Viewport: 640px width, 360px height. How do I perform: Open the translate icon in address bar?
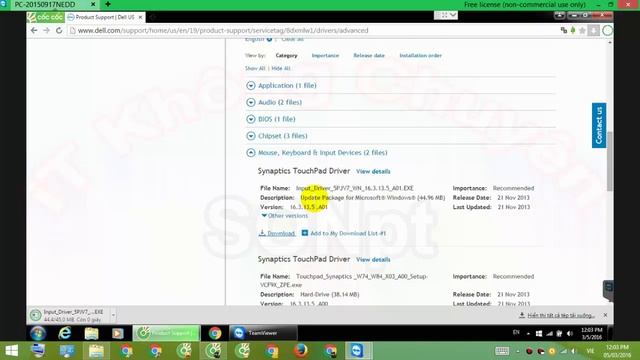[564, 30]
